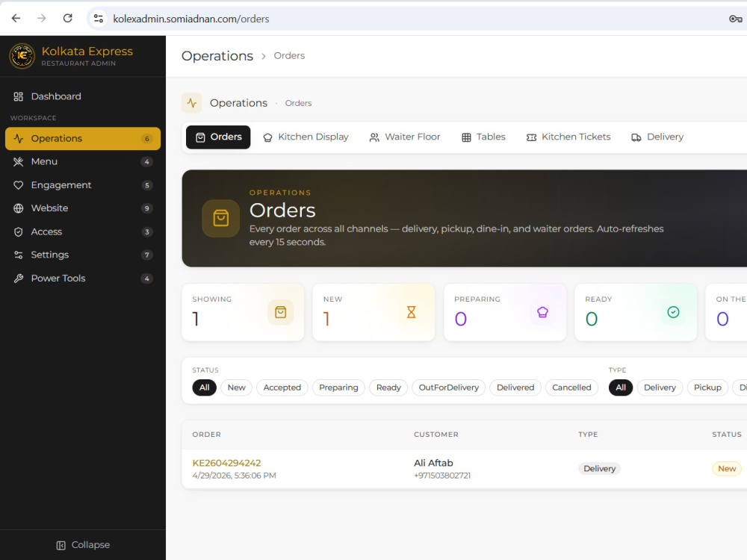Click the Dashboard grid icon
This screenshot has width=747, height=560.
click(x=18, y=96)
